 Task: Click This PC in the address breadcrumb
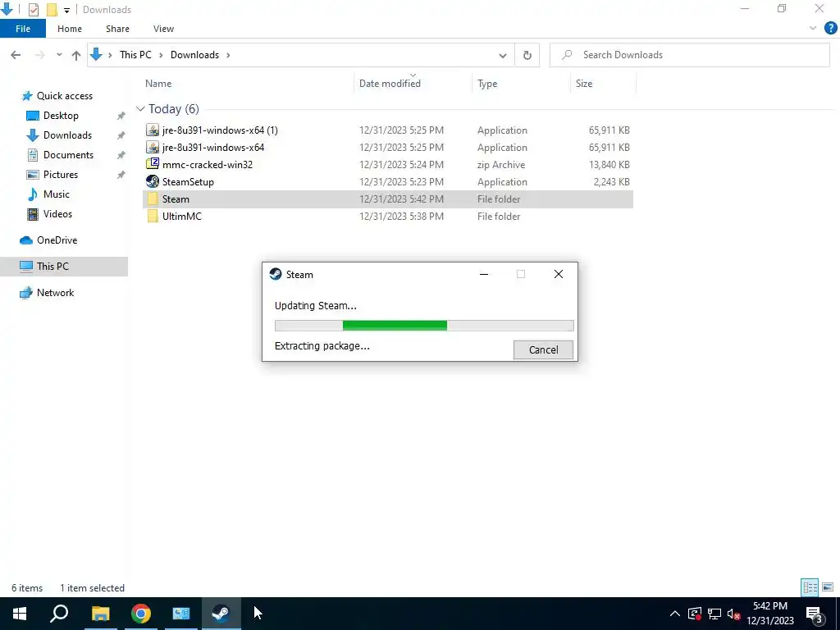[135, 55]
